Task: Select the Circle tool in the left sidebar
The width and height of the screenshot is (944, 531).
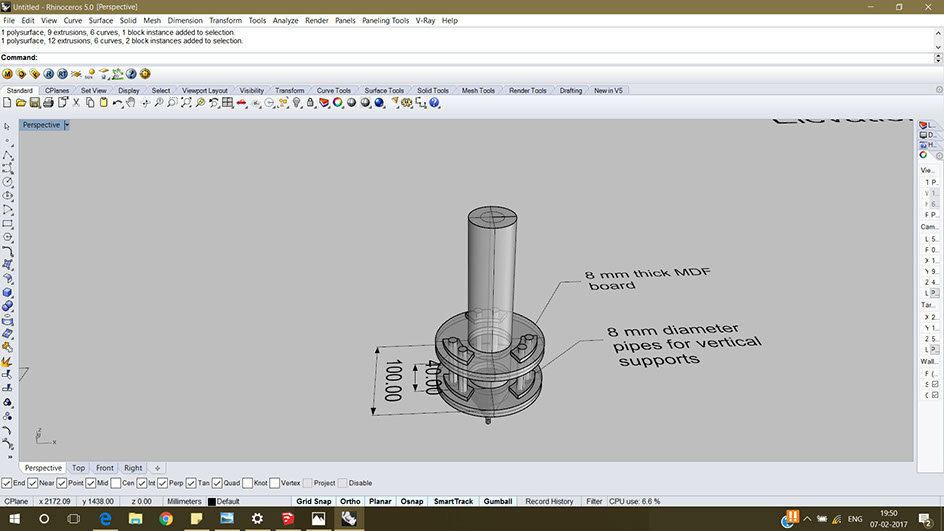Action: pyautogui.click(x=7, y=182)
